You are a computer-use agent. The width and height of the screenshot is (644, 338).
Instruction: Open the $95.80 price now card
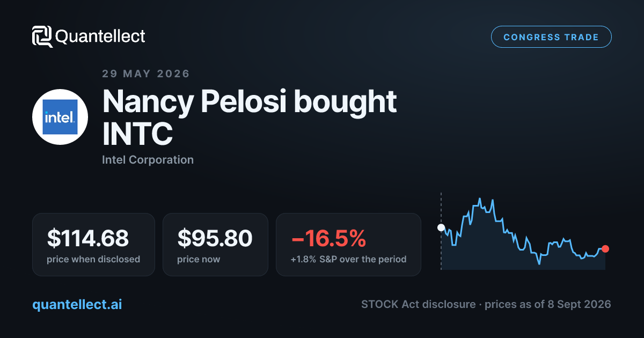215,245
